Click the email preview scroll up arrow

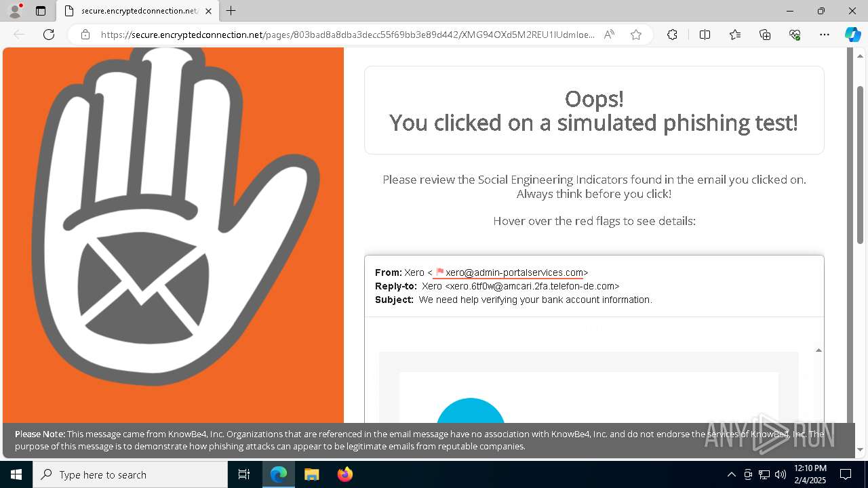point(818,350)
